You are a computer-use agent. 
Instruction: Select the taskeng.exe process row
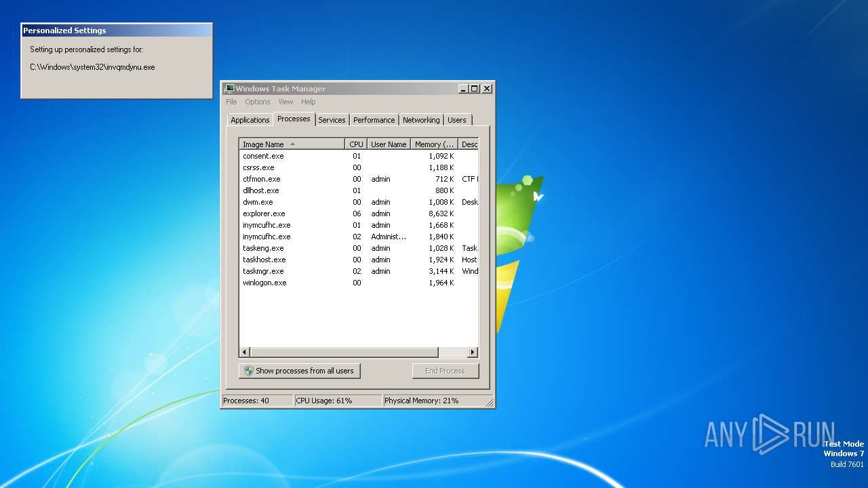click(359, 248)
